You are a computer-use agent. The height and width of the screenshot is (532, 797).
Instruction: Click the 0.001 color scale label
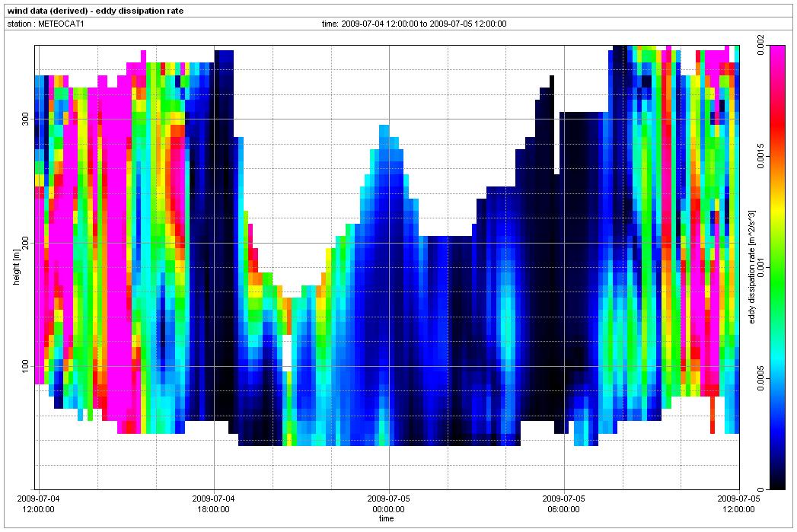pyautogui.click(x=761, y=267)
